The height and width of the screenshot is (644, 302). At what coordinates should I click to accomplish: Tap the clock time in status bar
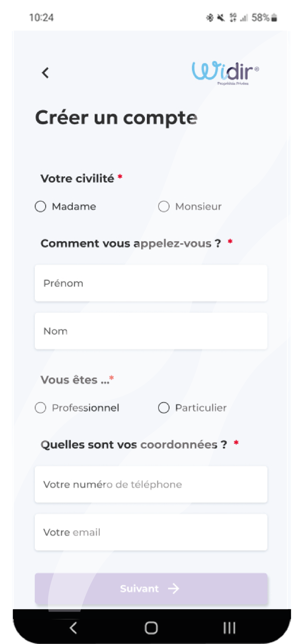coord(42,18)
